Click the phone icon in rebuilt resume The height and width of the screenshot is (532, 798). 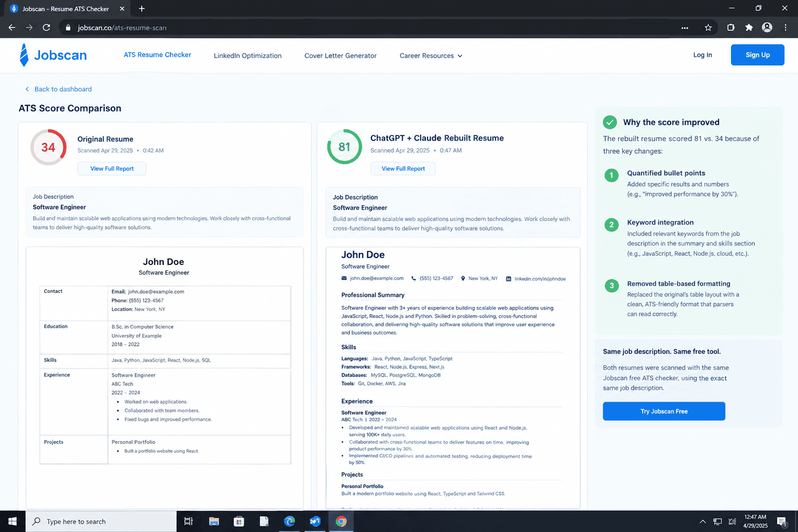pyautogui.click(x=414, y=278)
